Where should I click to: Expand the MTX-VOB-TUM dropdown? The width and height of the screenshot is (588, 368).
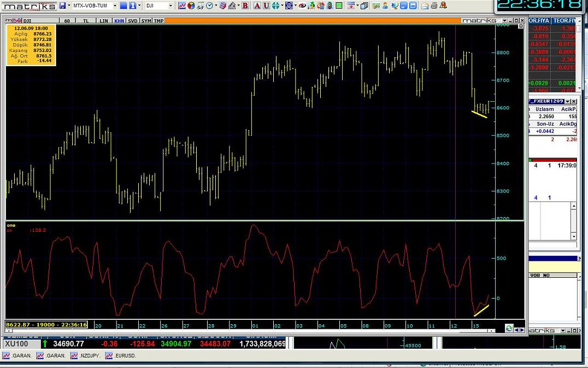pyautogui.click(x=114, y=5)
